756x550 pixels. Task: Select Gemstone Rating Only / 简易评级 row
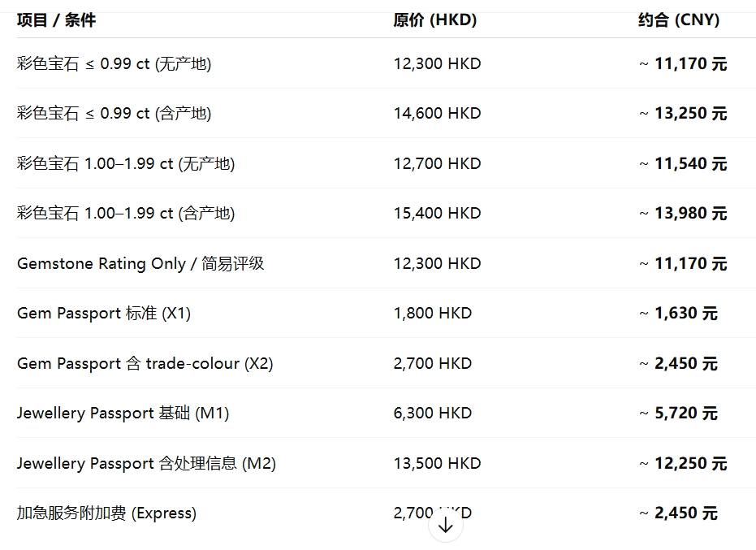pos(140,263)
